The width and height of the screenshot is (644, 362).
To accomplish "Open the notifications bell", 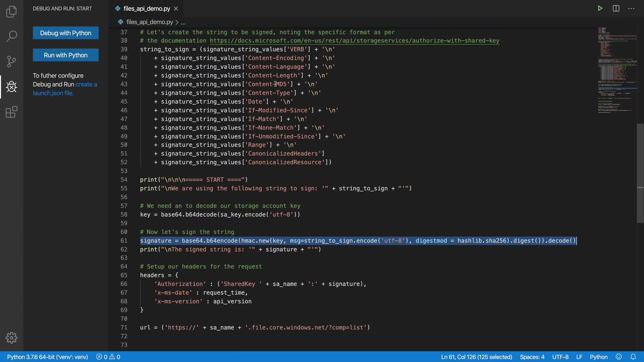I will (x=633, y=357).
